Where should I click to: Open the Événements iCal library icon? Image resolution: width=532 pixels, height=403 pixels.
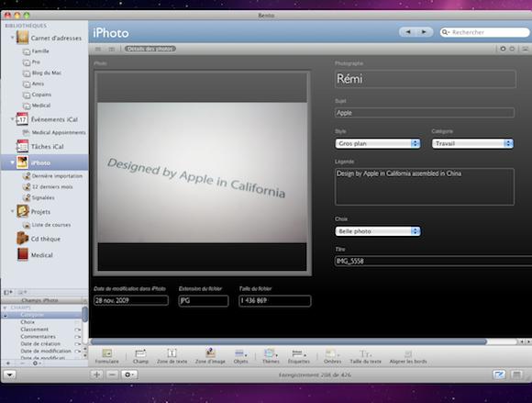(22, 119)
